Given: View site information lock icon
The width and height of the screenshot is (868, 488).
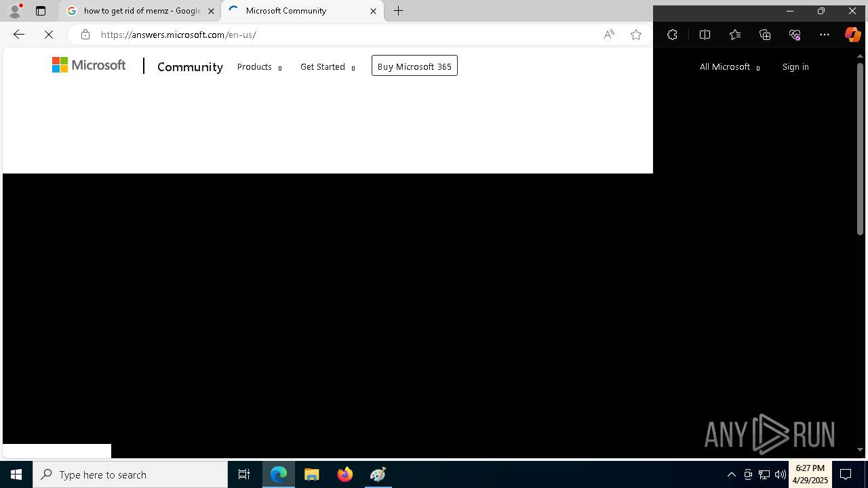Looking at the screenshot, I should tap(85, 35).
